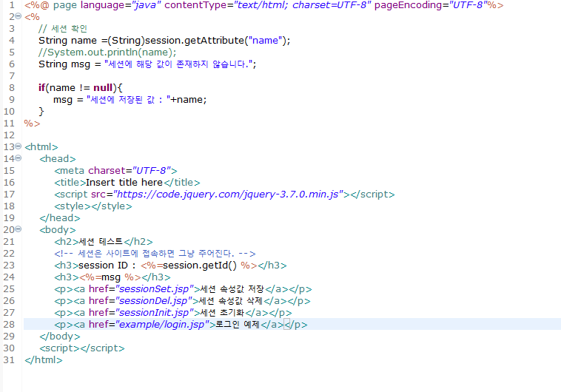Click the empty script tag on line 30
This screenshot has width=561, height=392.
[82, 348]
